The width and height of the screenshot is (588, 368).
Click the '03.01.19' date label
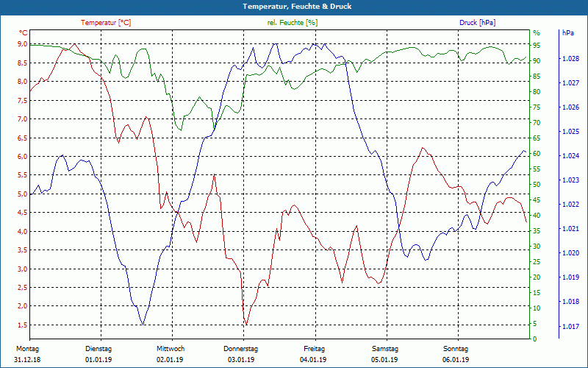(x=241, y=360)
